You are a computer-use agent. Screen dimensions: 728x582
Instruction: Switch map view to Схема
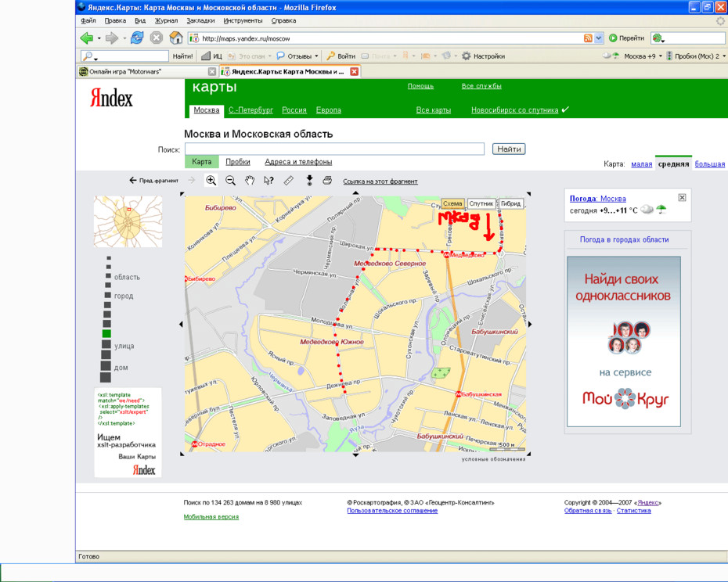pos(452,203)
